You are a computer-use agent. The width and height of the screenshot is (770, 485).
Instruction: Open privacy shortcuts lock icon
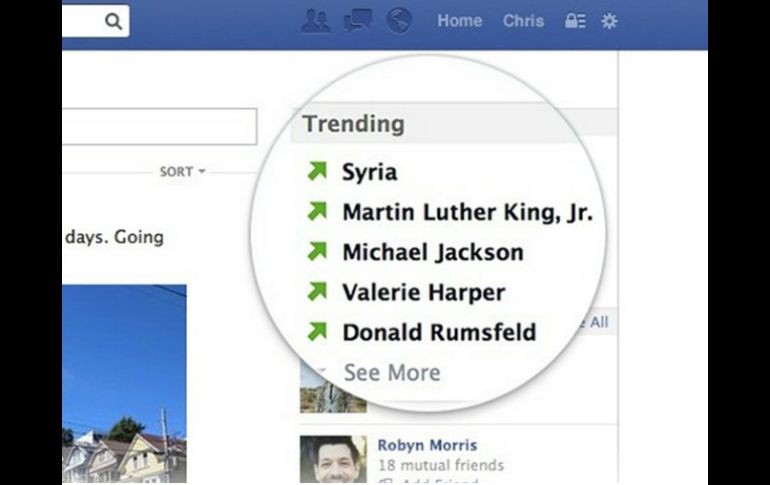tap(575, 21)
